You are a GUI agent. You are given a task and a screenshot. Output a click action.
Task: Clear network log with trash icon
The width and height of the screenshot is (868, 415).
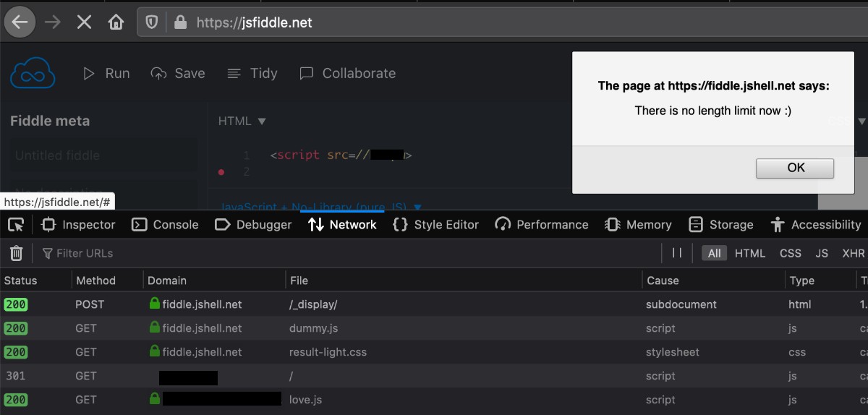pyautogui.click(x=16, y=253)
